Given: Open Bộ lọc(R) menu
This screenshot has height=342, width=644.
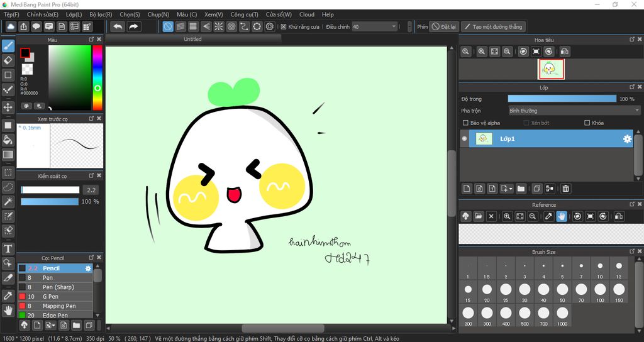Looking at the screenshot, I should [x=101, y=14].
